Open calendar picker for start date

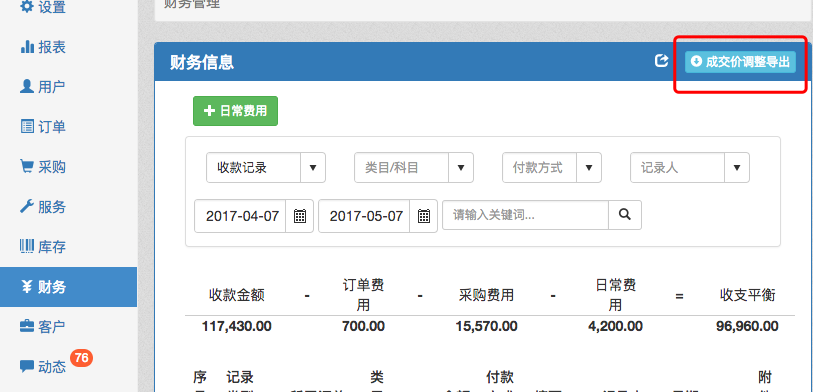[x=300, y=216]
